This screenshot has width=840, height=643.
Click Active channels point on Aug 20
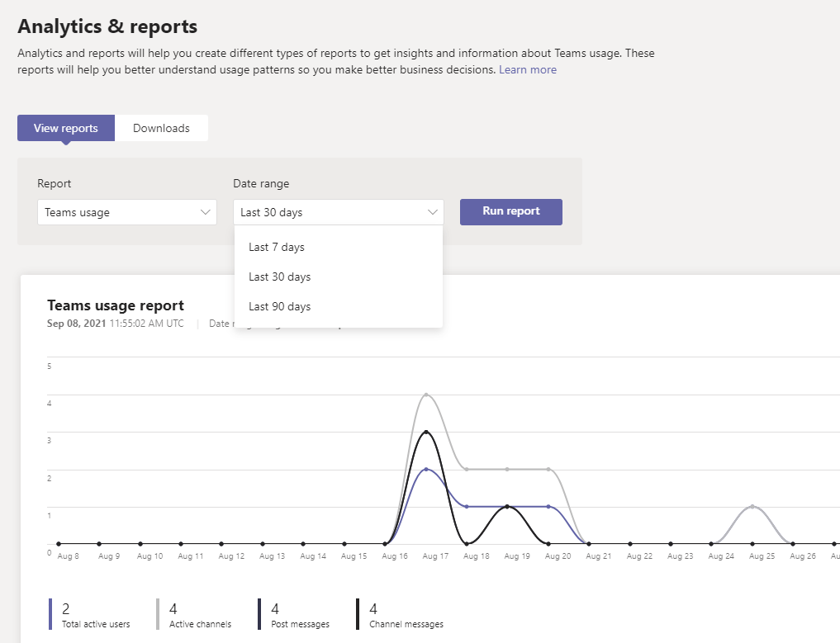click(x=548, y=469)
